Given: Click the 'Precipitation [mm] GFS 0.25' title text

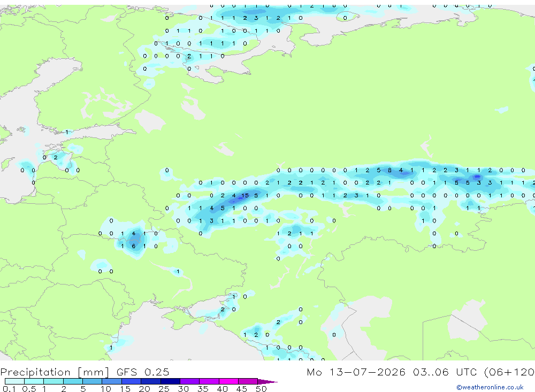Looking at the screenshot, I should pos(85,372).
